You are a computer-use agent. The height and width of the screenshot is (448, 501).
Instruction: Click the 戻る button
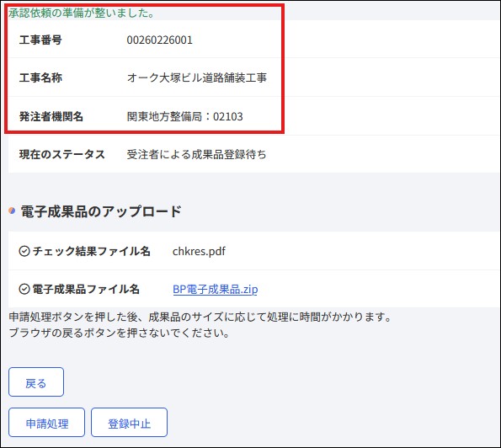coord(36,382)
